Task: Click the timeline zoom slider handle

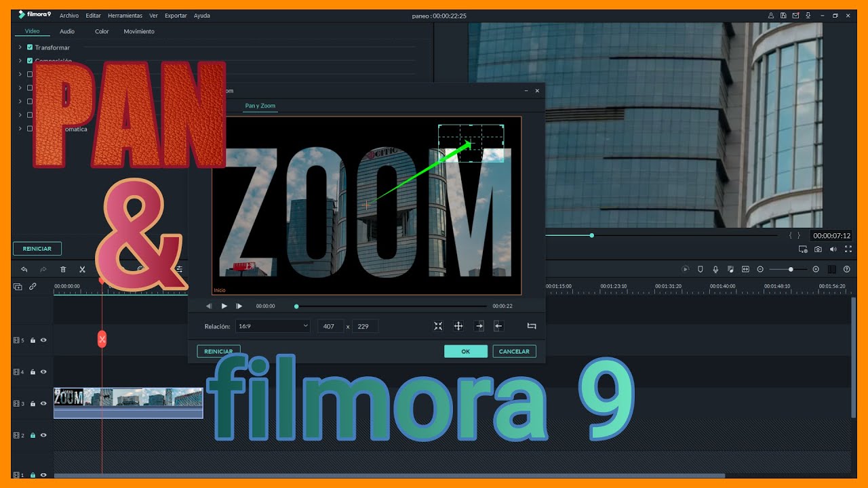Action: pyautogui.click(x=791, y=269)
